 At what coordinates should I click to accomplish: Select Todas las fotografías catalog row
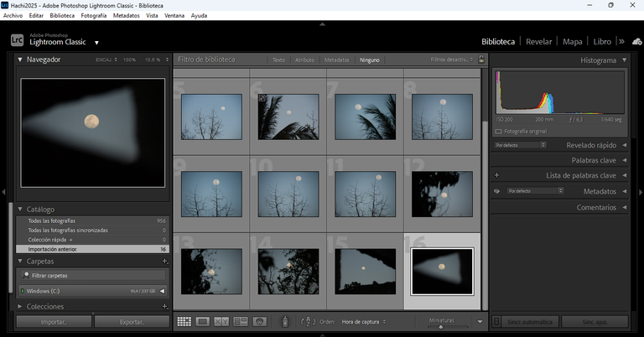[x=92, y=220]
